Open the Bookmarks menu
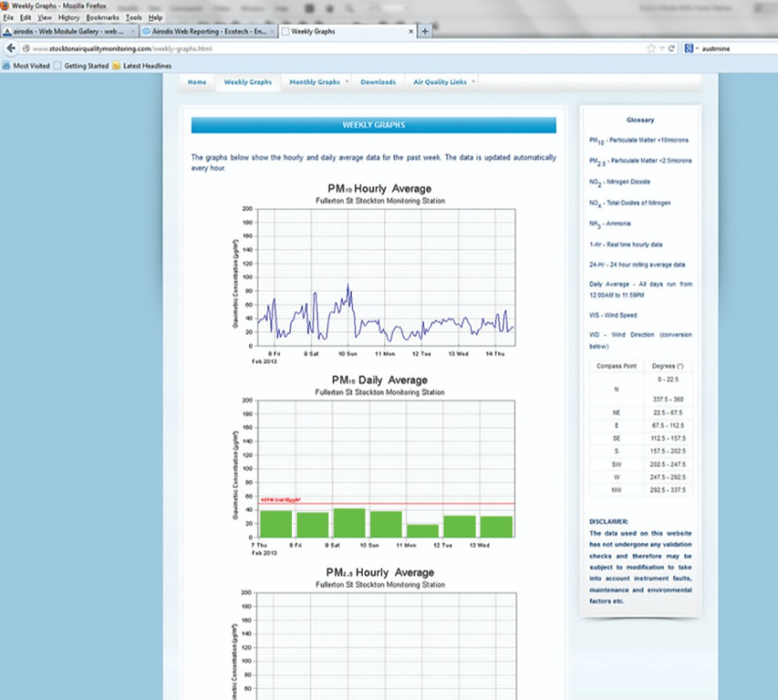 (102, 17)
